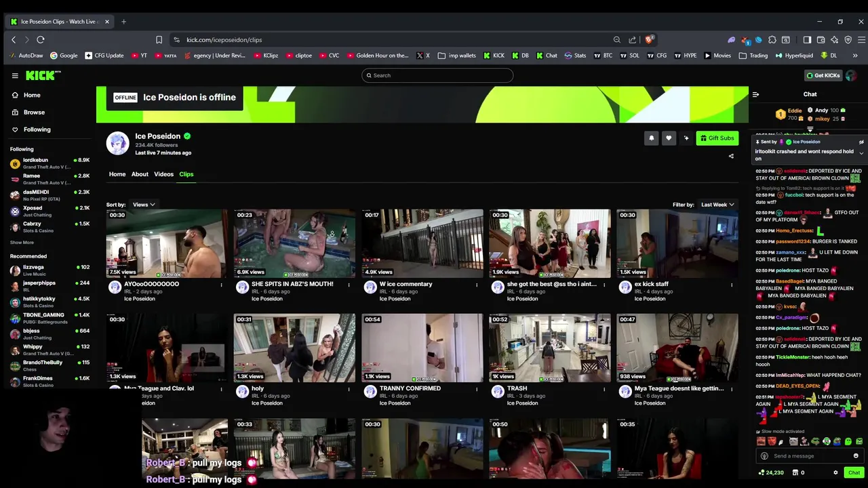This screenshot has height=488, width=868.
Task: Open Xposed channel in Following
Action: 49,211
